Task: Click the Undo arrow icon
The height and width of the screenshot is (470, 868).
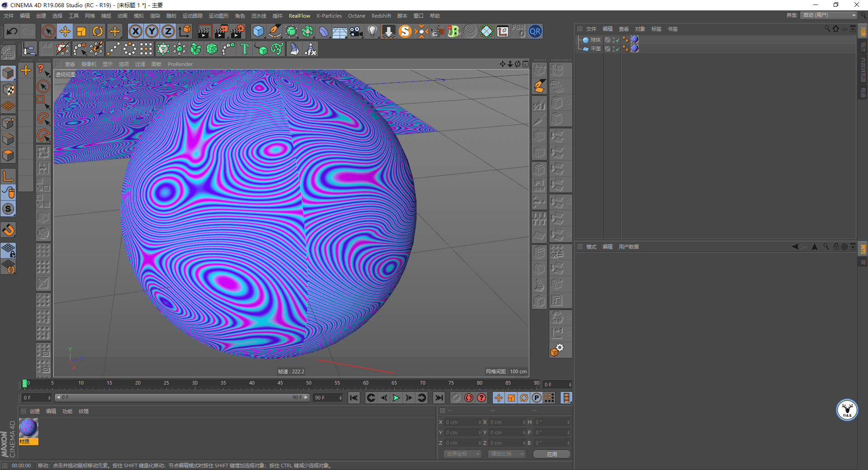Action: pos(12,31)
